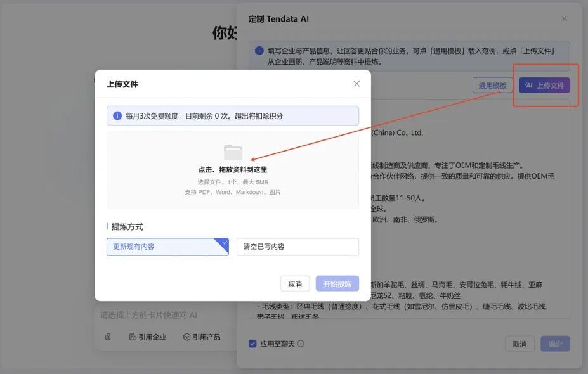
Task: Click 点击、拖放资料到这里 text
Action: [x=233, y=170]
